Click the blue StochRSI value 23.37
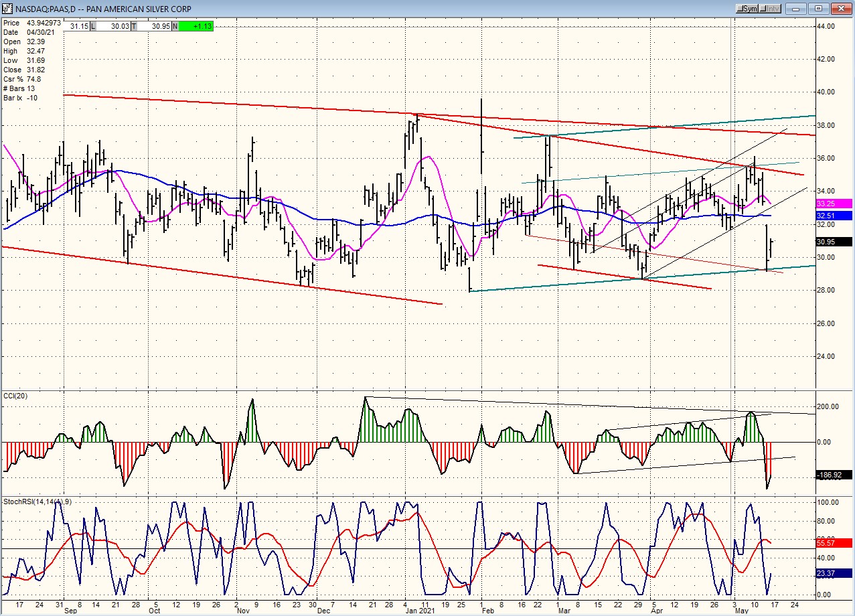The width and height of the screenshot is (855, 616). click(834, 573)
